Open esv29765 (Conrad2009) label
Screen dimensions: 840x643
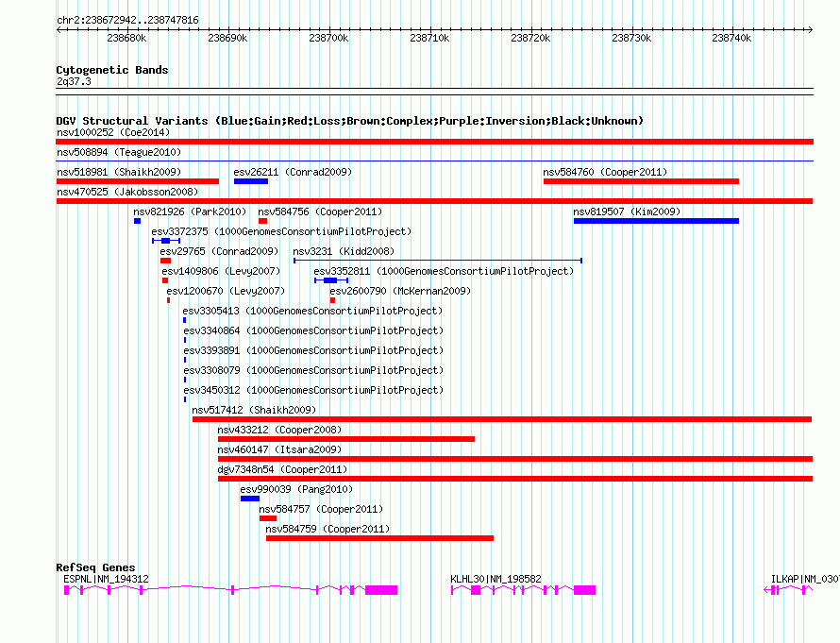pos(219,251)
